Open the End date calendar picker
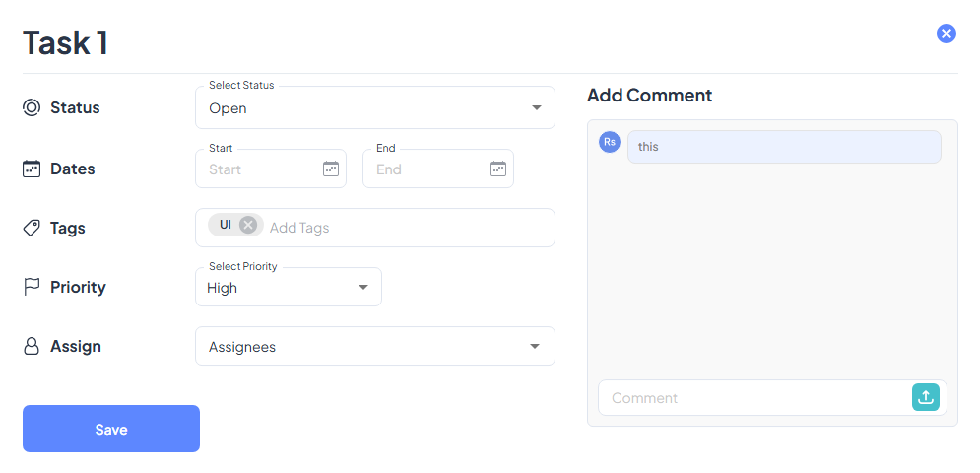The height and width of the screenshot is (473, 980). point(498,169)
